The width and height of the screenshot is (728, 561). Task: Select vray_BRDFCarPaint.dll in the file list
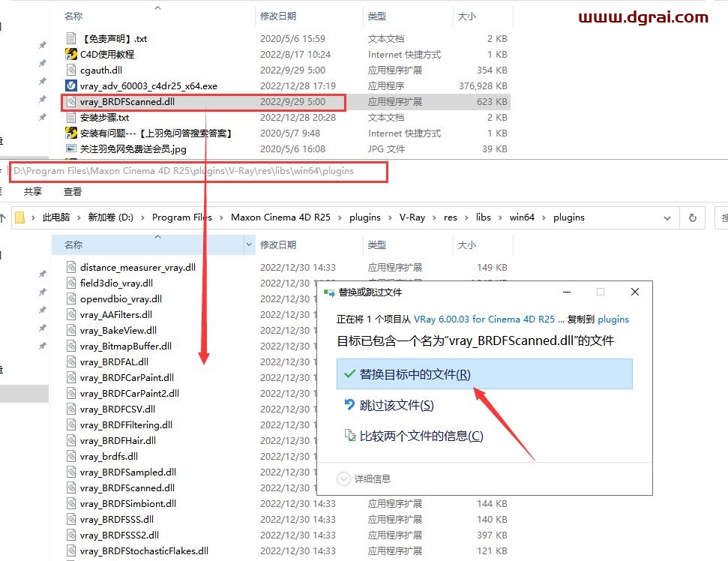(127, 377)
